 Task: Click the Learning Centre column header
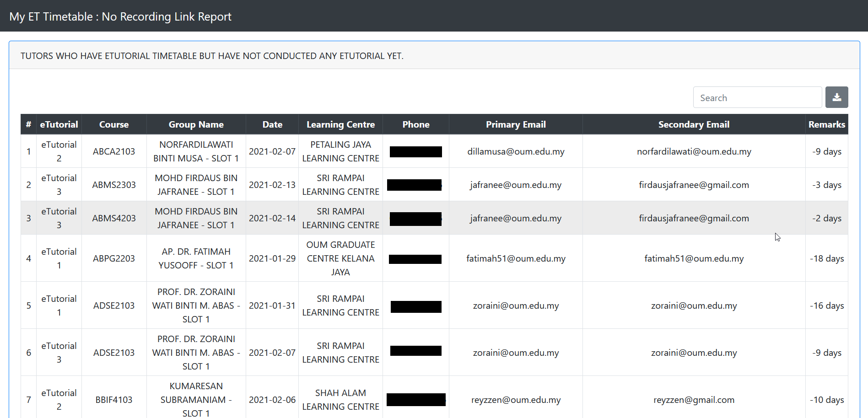[x=340, y=124]
